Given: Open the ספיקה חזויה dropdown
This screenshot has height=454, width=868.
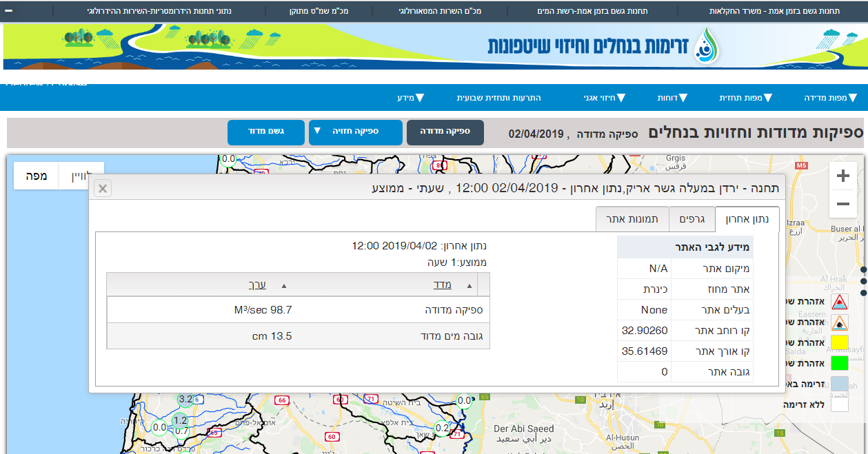Looking at the screenshot, I should click(x=357, y=132).
